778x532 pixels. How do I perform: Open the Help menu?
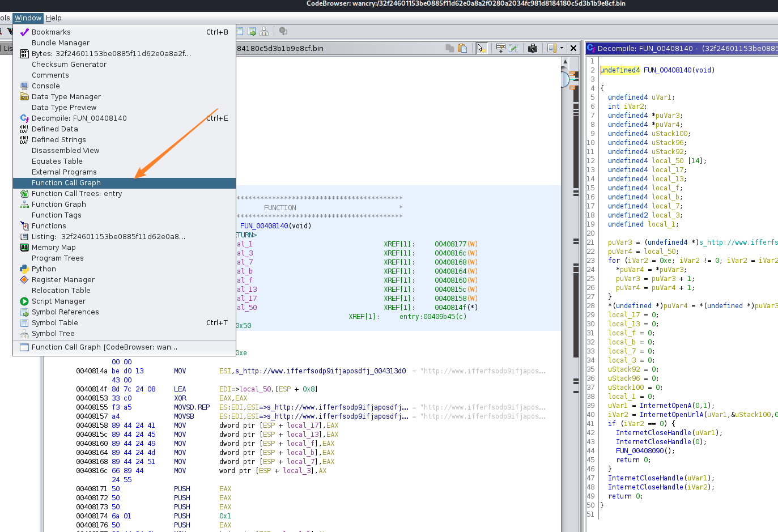point(53,18)
